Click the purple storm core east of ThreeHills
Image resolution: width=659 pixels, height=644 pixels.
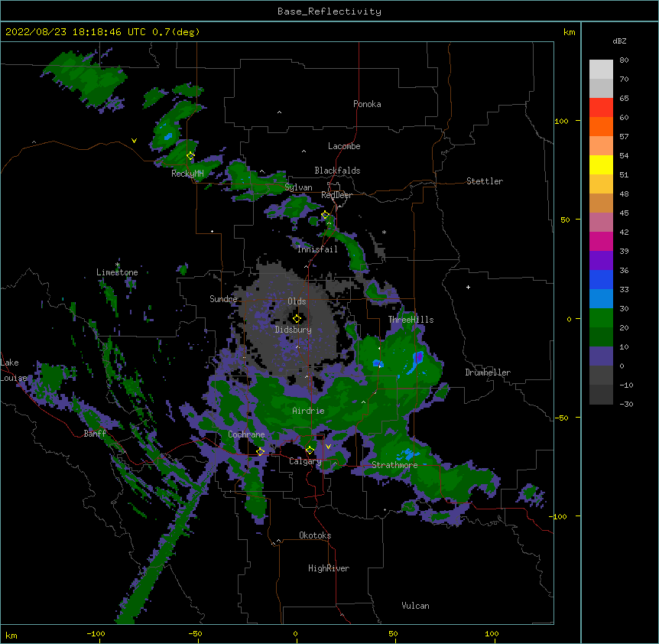(419, 357)
